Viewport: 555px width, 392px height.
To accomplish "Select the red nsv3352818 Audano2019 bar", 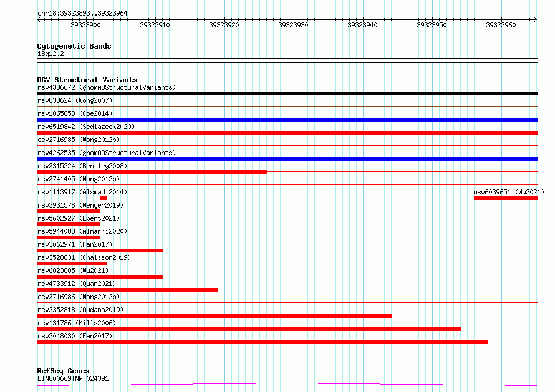I will (x=214, y=316).
